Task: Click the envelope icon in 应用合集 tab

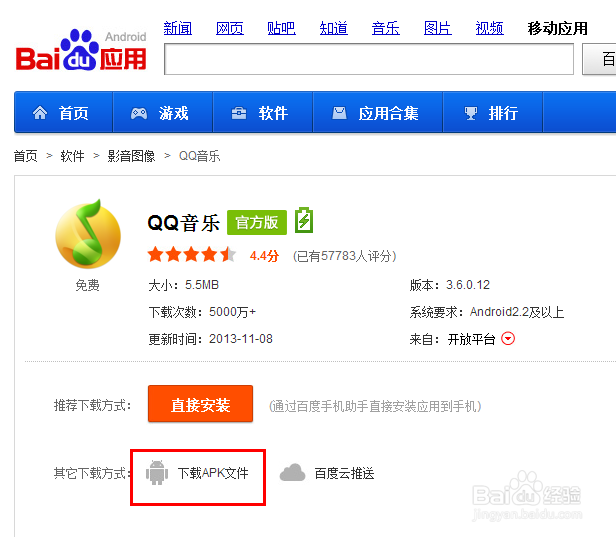Action: tap(339, 113)
